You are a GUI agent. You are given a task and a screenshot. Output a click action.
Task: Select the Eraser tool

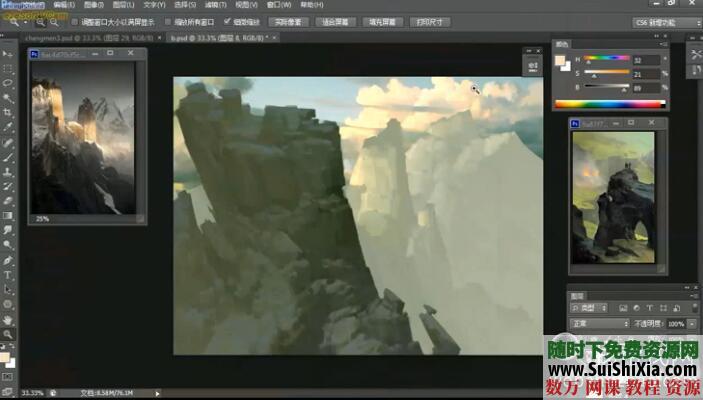pyautogui.click(x=8, y=200)
